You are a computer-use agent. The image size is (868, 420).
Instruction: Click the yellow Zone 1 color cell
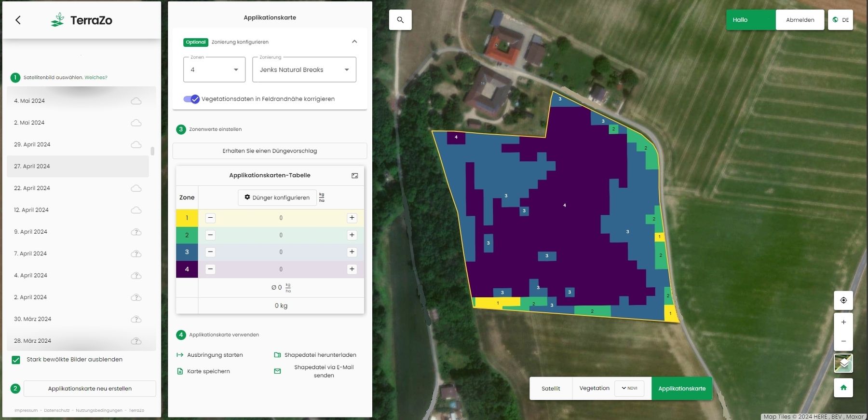pyautogui.click(x=187, y=218)
